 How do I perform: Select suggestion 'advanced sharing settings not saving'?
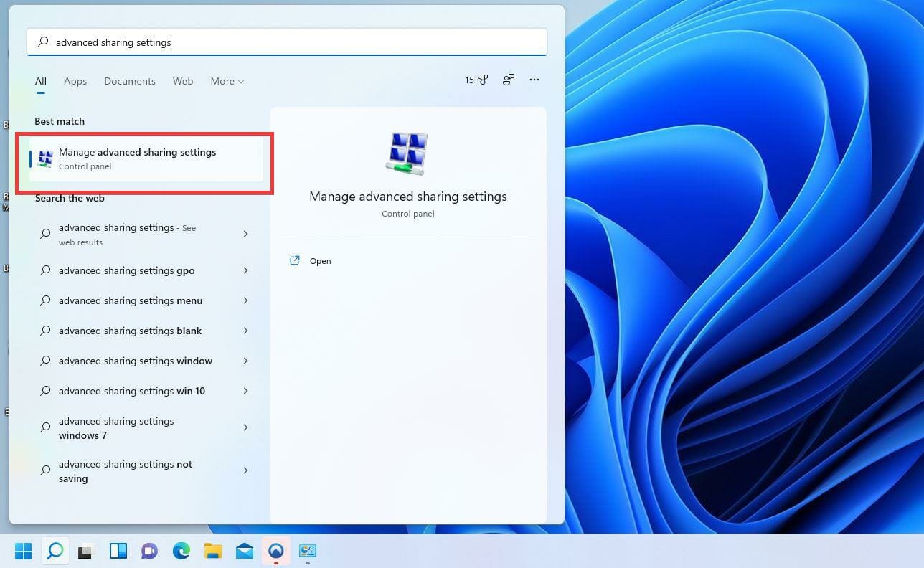(x=146, y=471)
